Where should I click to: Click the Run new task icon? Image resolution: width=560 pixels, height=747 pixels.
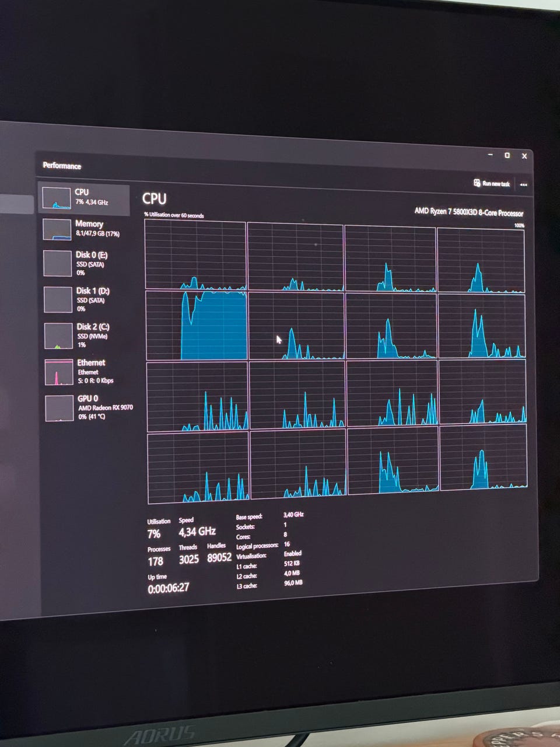point(477,183)
